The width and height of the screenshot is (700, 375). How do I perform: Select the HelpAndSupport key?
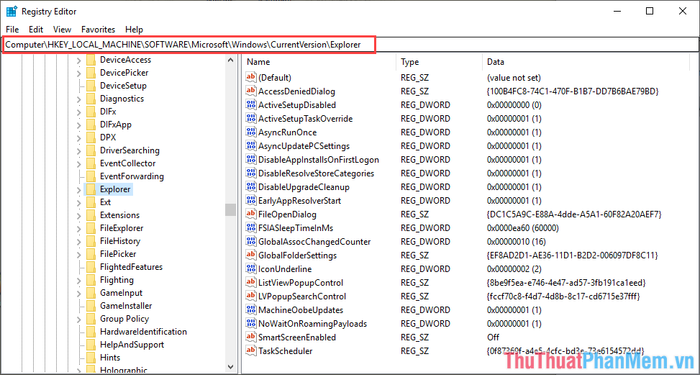(132, 345)
